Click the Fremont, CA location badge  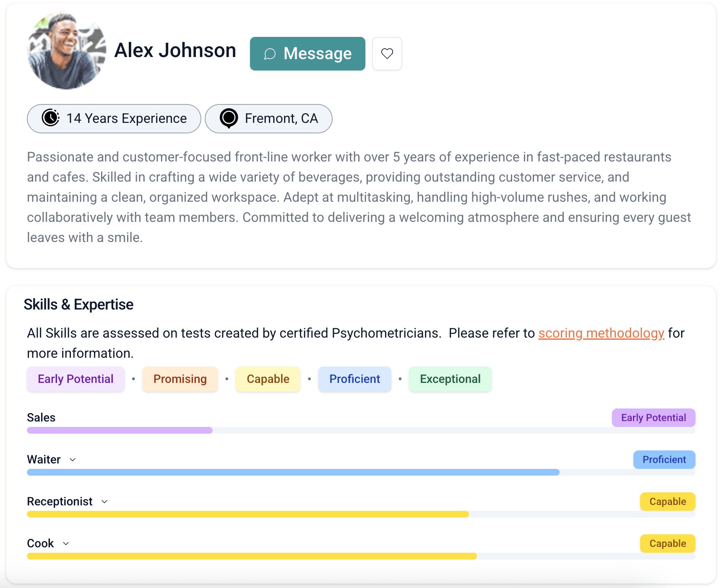point(268,119)
